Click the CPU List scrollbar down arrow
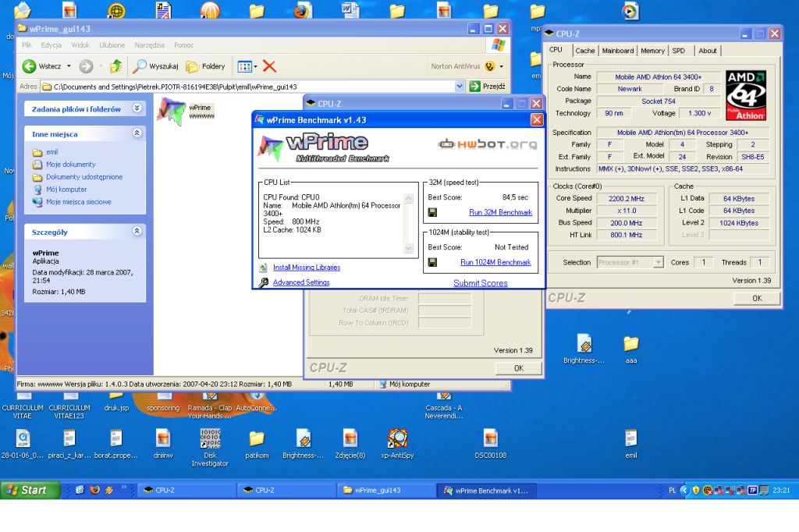This screenshot has width=799, height=532. pyautogui.click(x=408, y=248)
